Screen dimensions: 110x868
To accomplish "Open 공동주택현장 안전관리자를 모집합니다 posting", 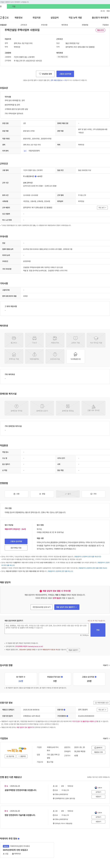I will click(x=21, y=790).
